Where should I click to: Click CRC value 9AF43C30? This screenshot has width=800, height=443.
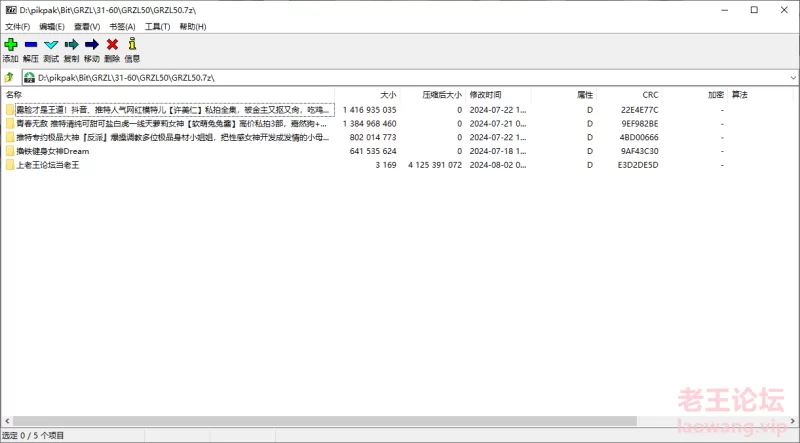(639, 151)
